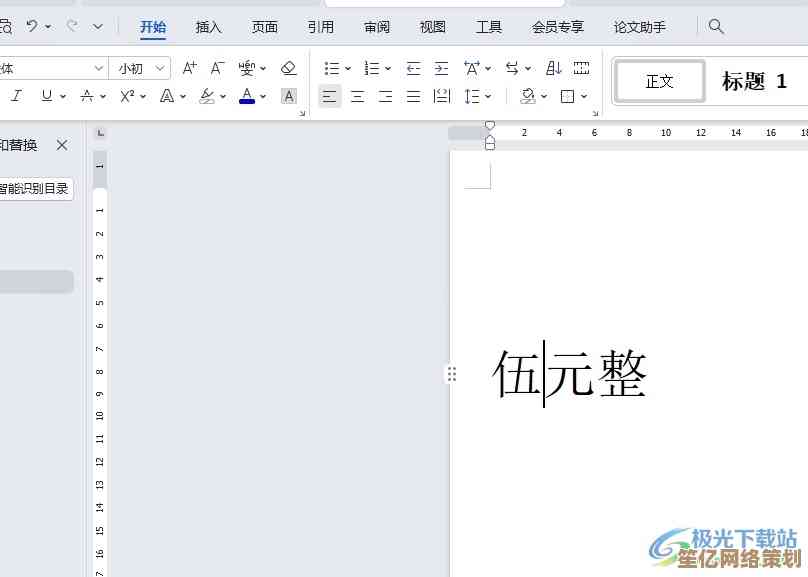The height and width of the screenshot is (577, 808).
Task: Click the sort icon in paragraph group
Action: click(x=553, y=68)
